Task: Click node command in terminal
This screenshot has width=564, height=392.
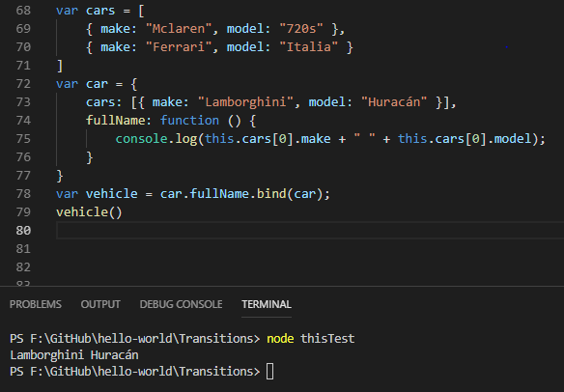Action: tap(280, 339)
